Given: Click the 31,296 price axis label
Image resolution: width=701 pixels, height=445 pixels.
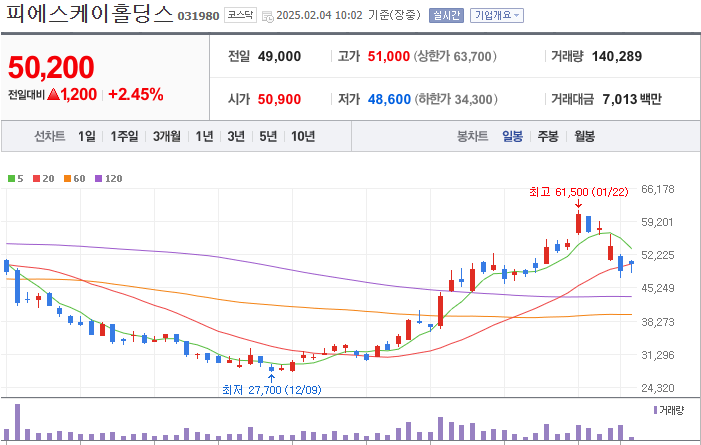Looking at the screenshot, I should pyautogui.click(x=658, y=355).
